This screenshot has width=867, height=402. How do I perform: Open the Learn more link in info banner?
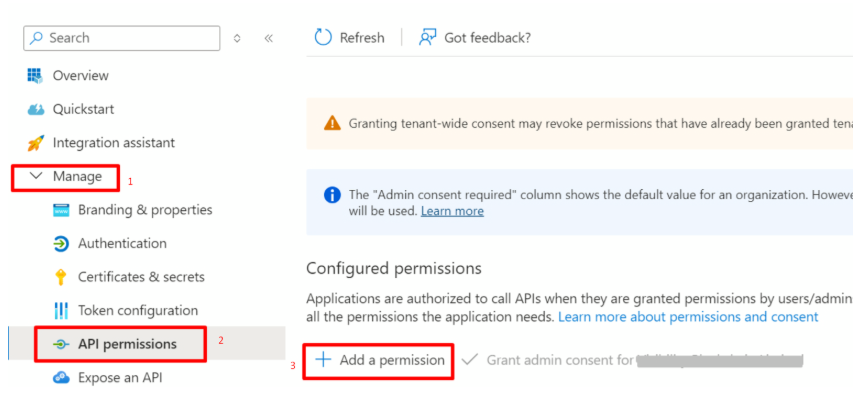452,211
